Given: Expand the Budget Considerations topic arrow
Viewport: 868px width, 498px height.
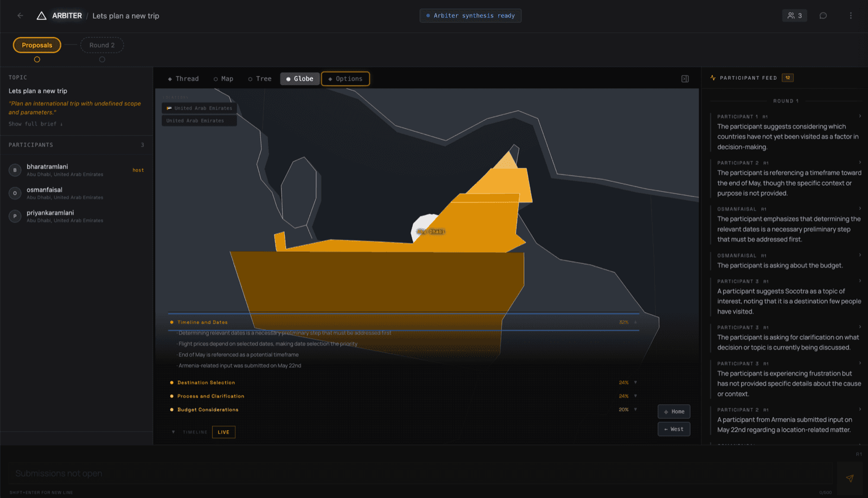Looking at the screenshot, I should tap(635, 410).
